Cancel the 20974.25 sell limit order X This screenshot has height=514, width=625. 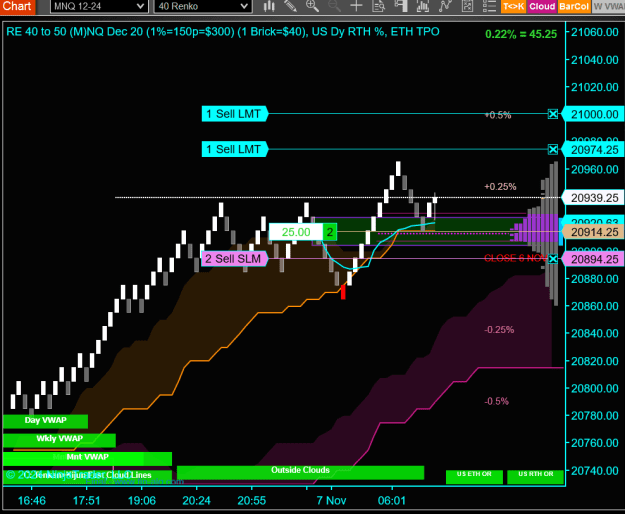(553, 149)
